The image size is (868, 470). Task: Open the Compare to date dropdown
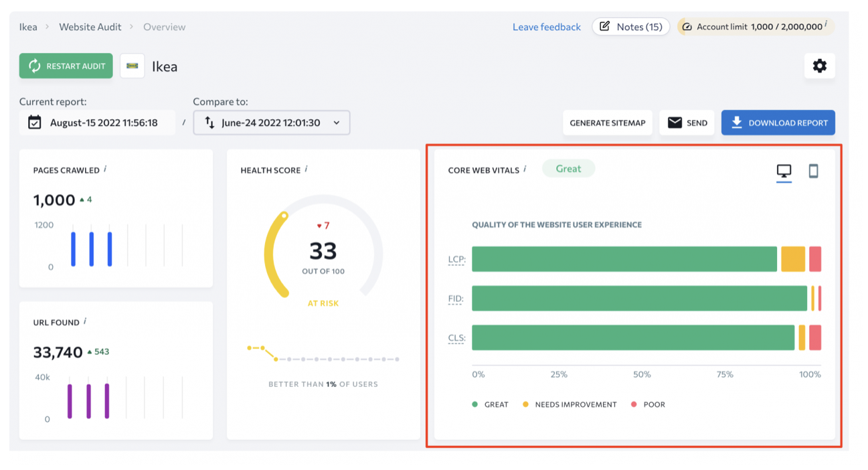(272, 123)
